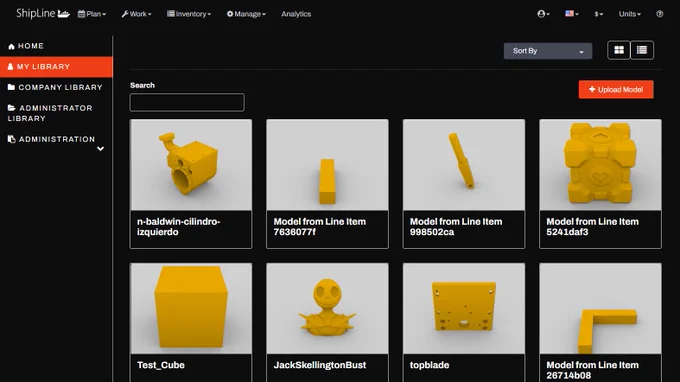Open thumbnail of model 7636077f

click(327, 165)
